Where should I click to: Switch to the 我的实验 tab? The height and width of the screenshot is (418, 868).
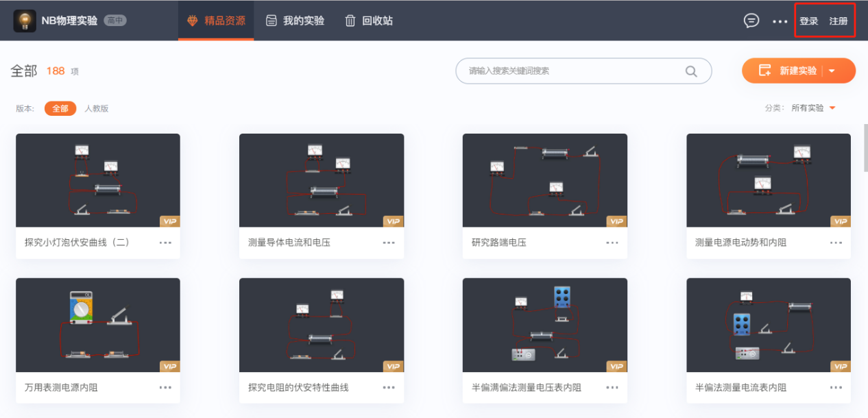point(295,21)
